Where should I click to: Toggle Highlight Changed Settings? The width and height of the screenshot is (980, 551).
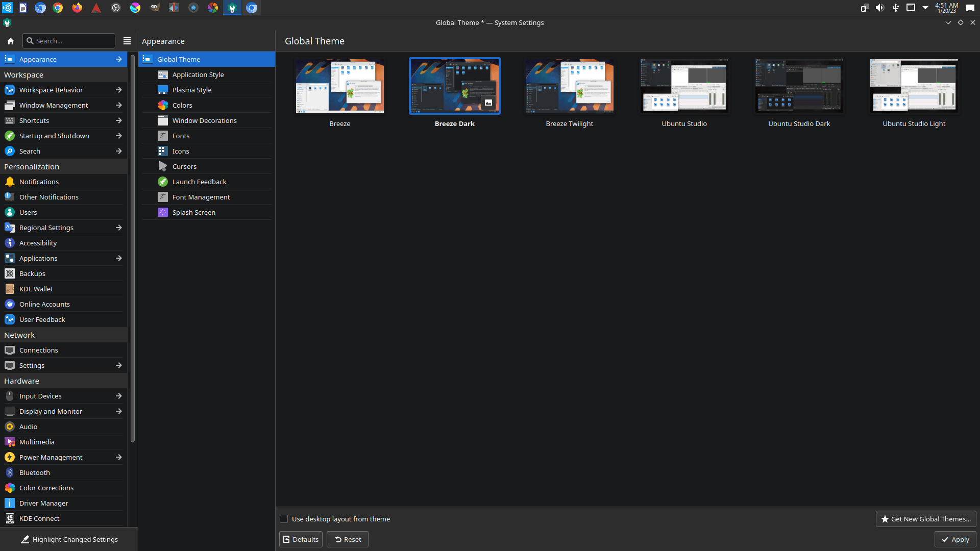click(69, 539)
